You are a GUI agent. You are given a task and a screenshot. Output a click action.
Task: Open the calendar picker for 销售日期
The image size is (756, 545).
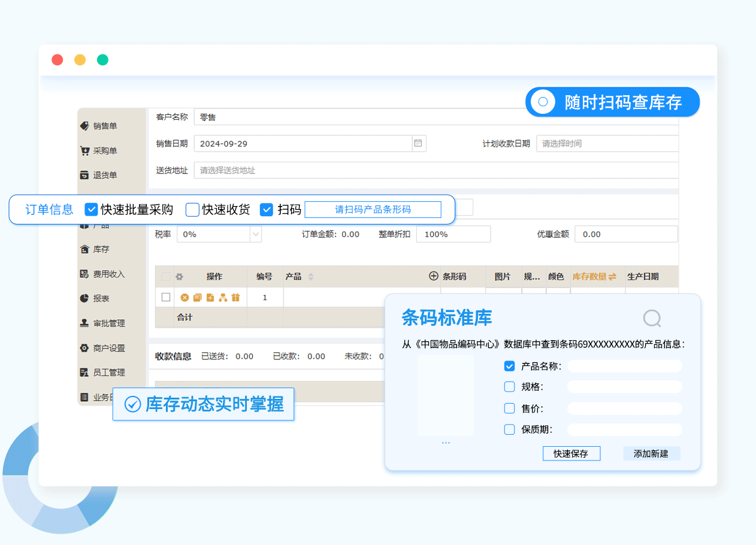point(418,144)
